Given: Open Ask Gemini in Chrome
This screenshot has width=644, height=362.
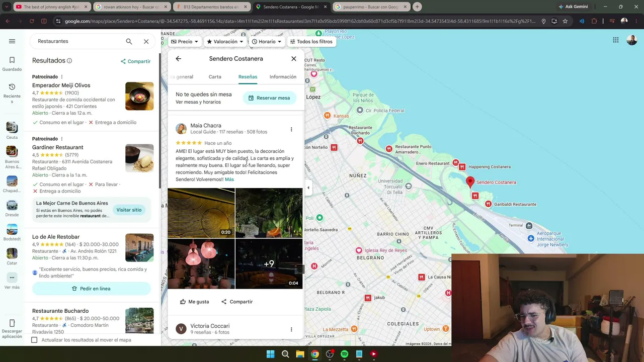Looking at the screenshot, I should 573,7.
